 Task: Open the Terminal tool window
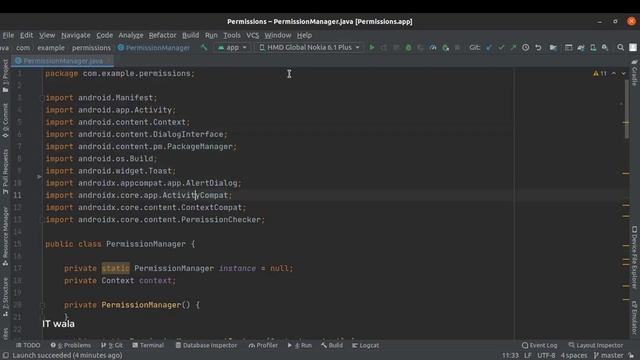[148, 345]
